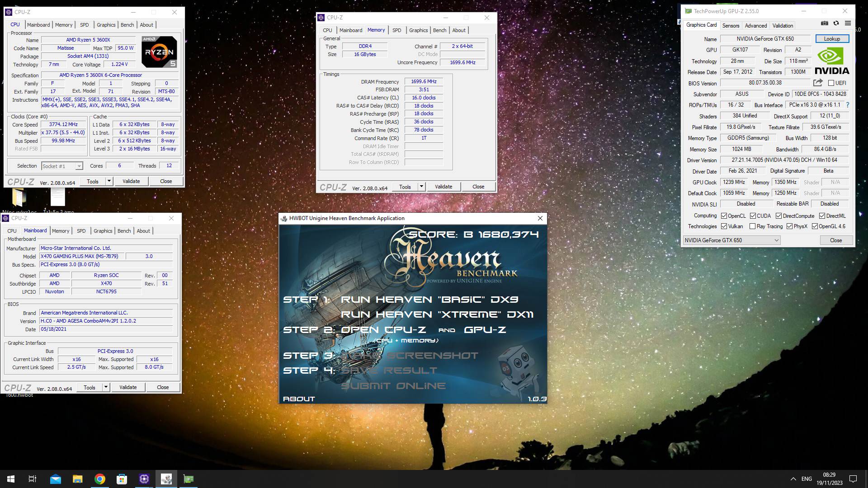
Task: Click Close in the CPU-Z Mainboard window
Action: tap(163, 387)
